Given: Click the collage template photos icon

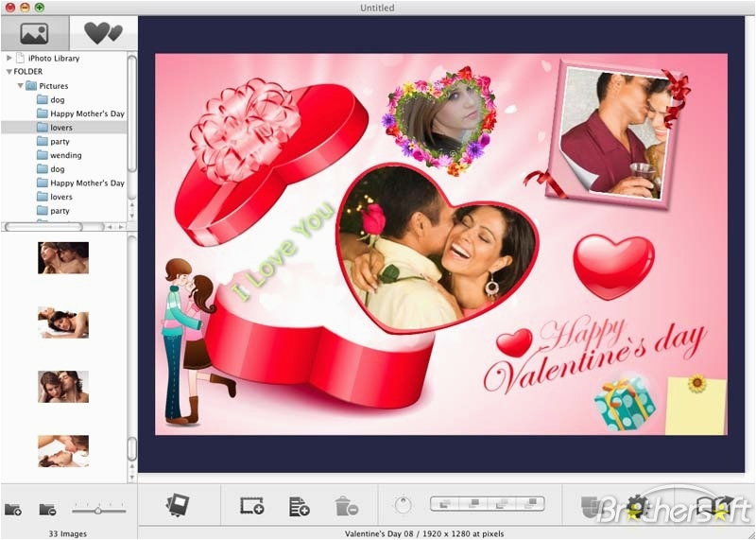Looking at the screenshot, I should [178, 506].
